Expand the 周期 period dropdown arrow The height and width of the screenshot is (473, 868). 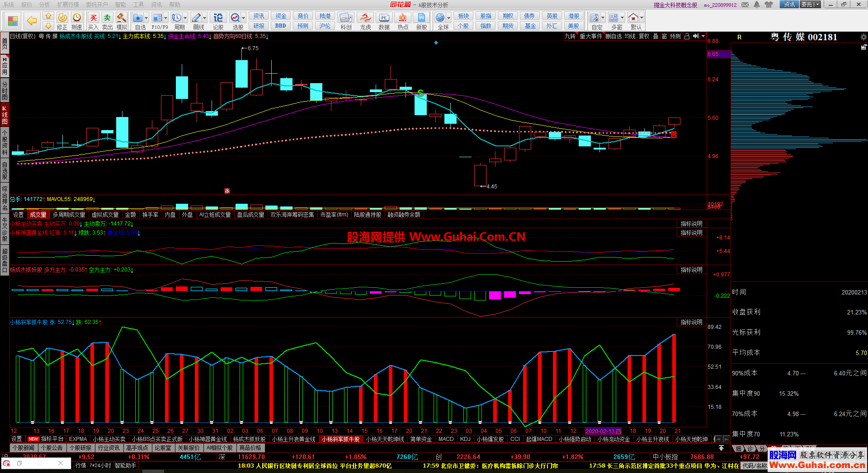coord(185,18)
